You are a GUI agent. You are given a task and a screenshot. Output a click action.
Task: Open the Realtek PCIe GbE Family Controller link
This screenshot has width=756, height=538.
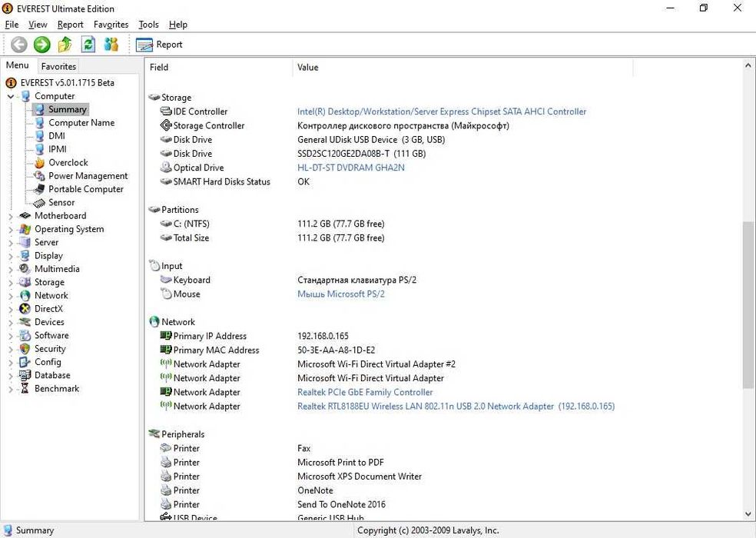click(x=365, y=392)
